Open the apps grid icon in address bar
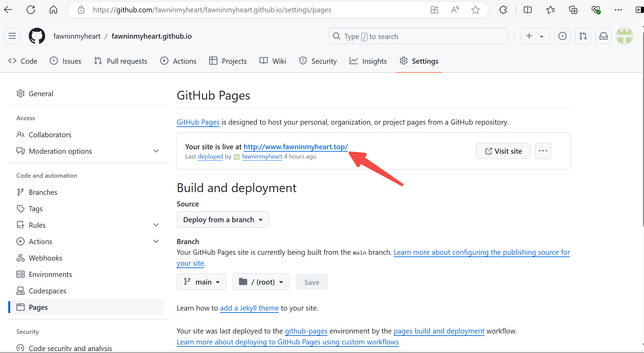644x353 pixels. (x=434, y=10)
